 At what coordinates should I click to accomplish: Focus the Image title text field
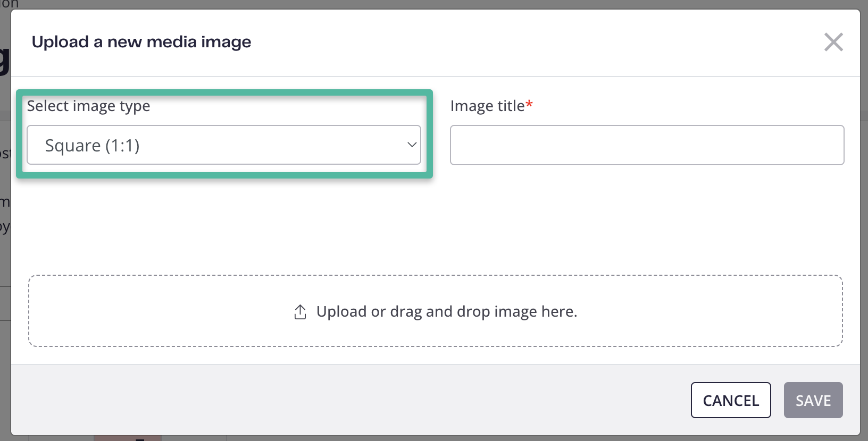647,145
